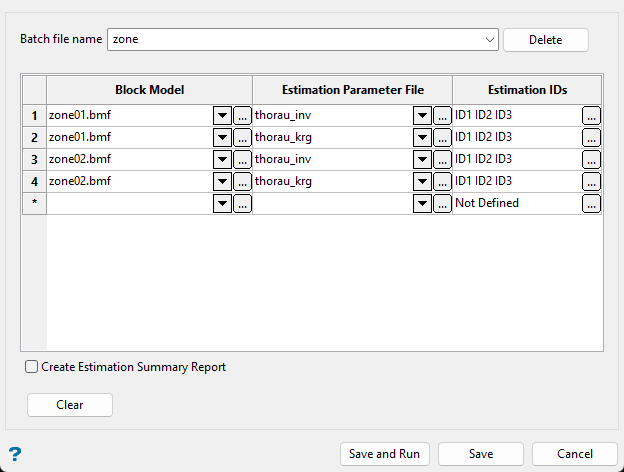Click the Block Model column header
The height and width of the screenshot is (472, 624).
149,89
